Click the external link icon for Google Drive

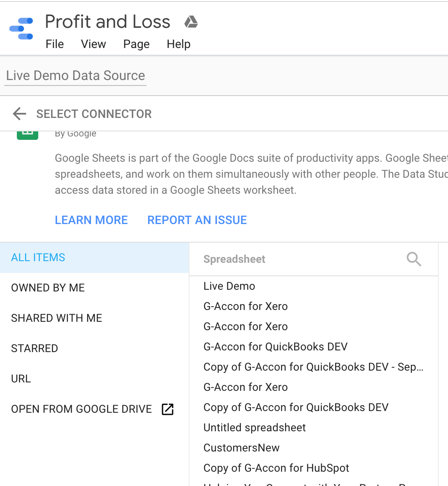168,409
